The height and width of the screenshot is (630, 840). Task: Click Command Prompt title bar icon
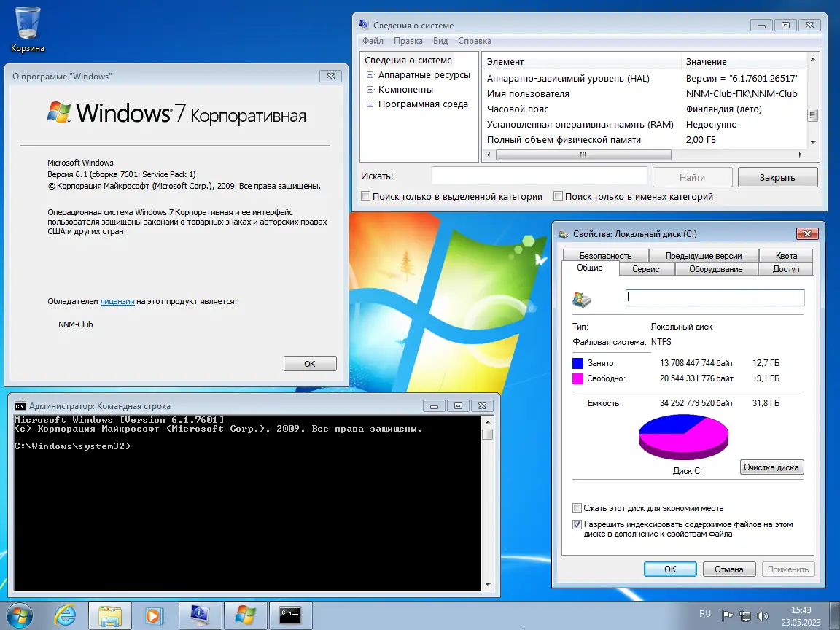pos(20,405)
